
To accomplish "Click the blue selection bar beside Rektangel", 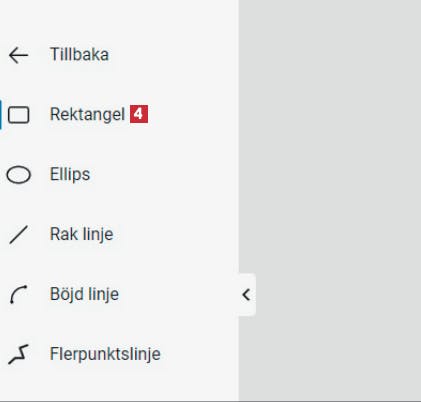I will [1, 115].
